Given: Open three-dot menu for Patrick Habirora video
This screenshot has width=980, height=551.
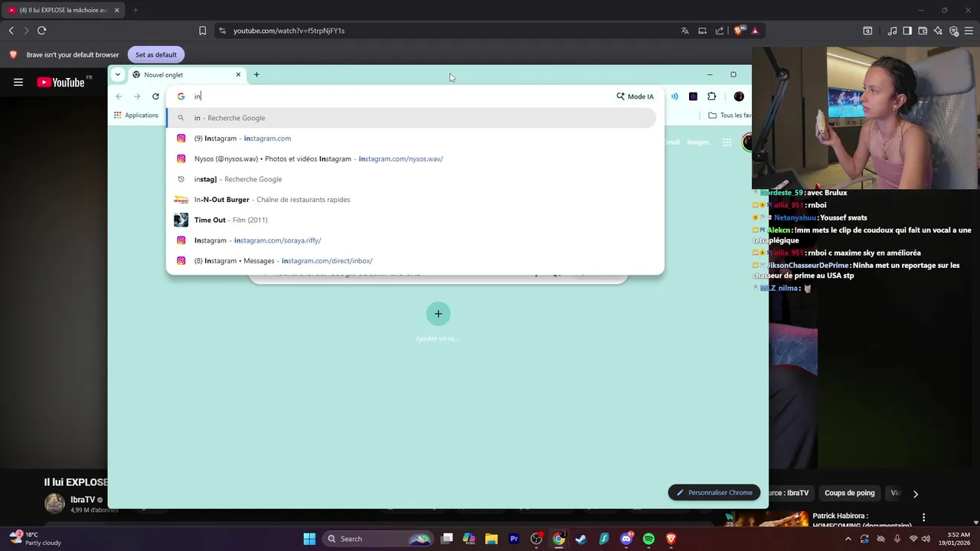Looking at the screenshot, I should tap(923, 518).
